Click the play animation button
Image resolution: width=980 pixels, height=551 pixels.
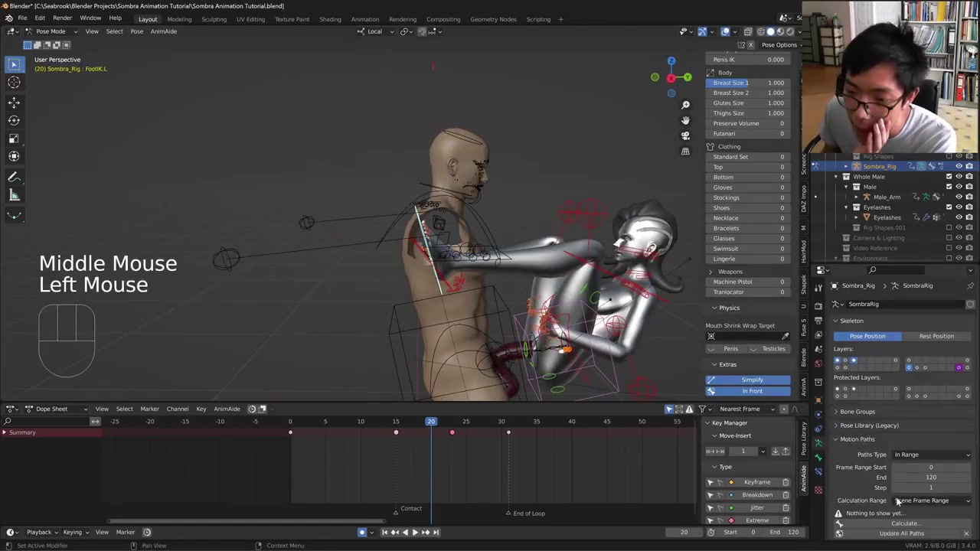[x=415, y=533]
